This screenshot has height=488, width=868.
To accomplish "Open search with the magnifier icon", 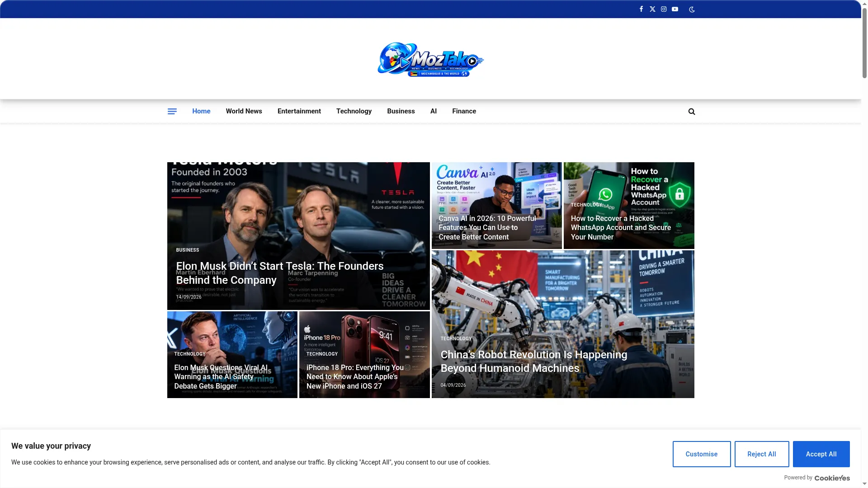I will [x=692, y=112].
